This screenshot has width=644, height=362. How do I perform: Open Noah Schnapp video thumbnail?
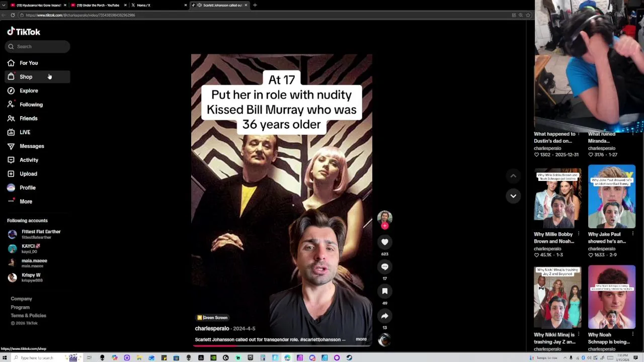click(x=612, y=297)
